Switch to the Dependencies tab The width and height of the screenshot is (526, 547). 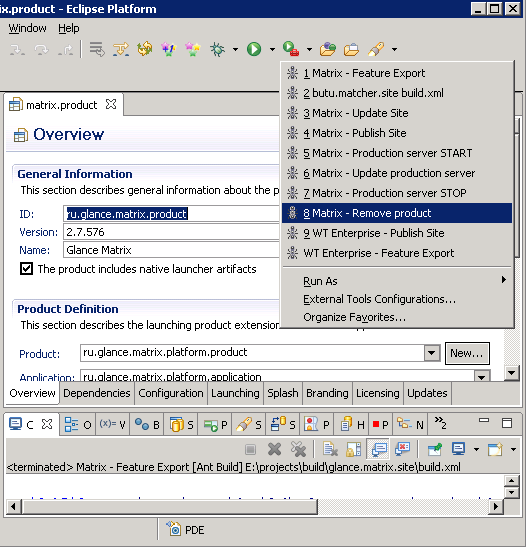[x=97, y=393]
